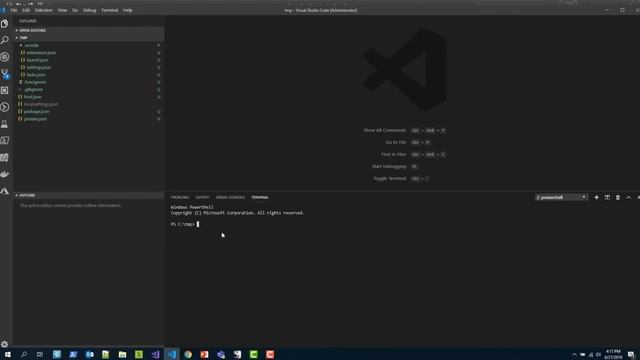Kill the terminal with the trash icon
Image resolution: width=640 pixels, height=360 pixels.
(618, 198)
